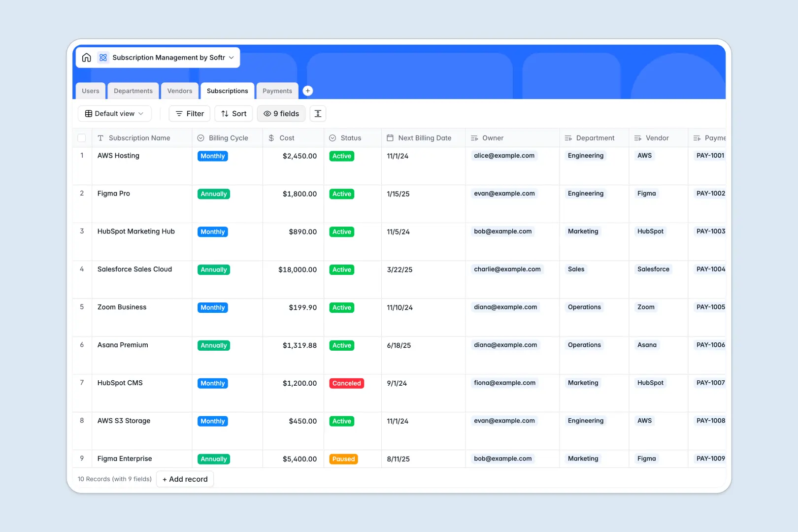
Task: Click the green Active badge for Figma Pro
Action: pos(341,194)
